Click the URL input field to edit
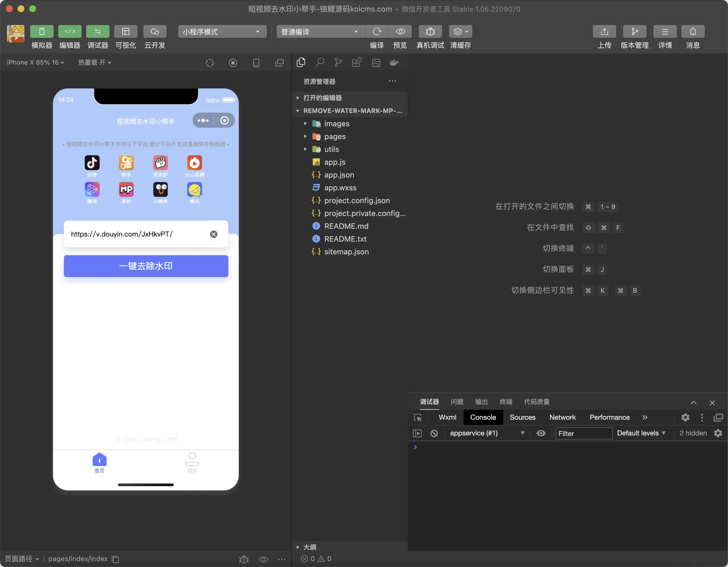This screenshot has width=728, height=567. click(139, 234)
